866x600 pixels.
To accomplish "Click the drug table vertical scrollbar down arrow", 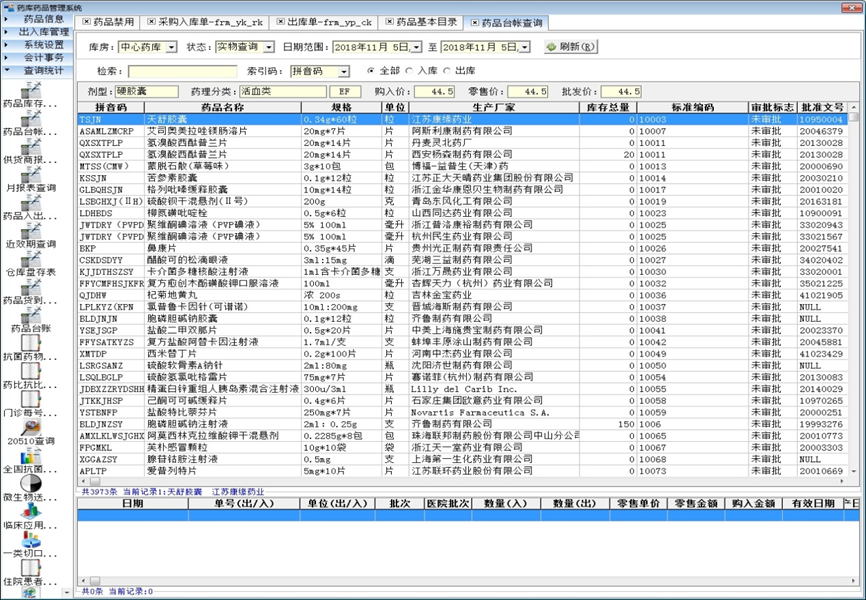I will coord(854,471).
